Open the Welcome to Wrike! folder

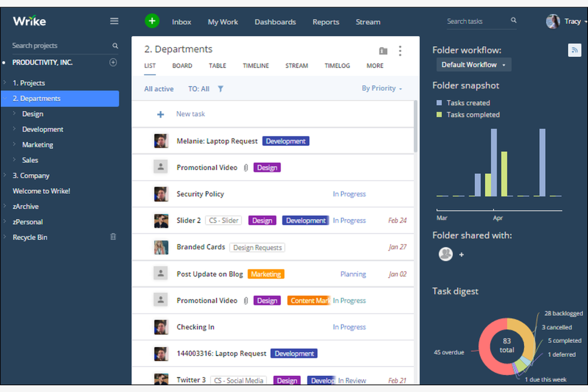(41, 191)
